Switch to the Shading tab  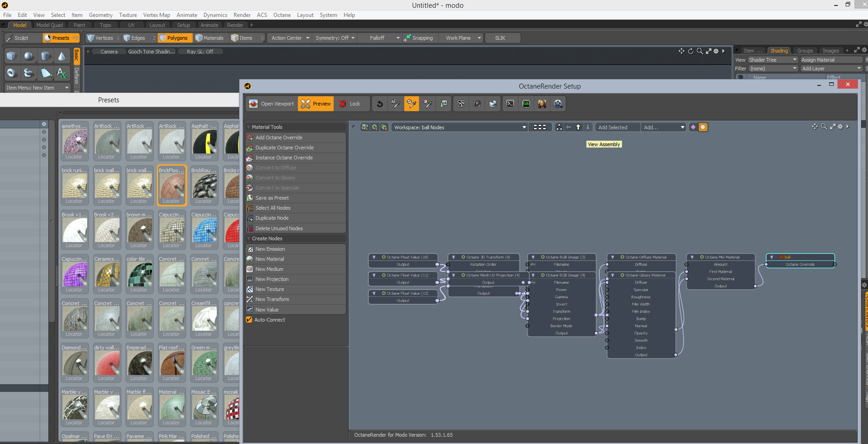tap(779, 51)
